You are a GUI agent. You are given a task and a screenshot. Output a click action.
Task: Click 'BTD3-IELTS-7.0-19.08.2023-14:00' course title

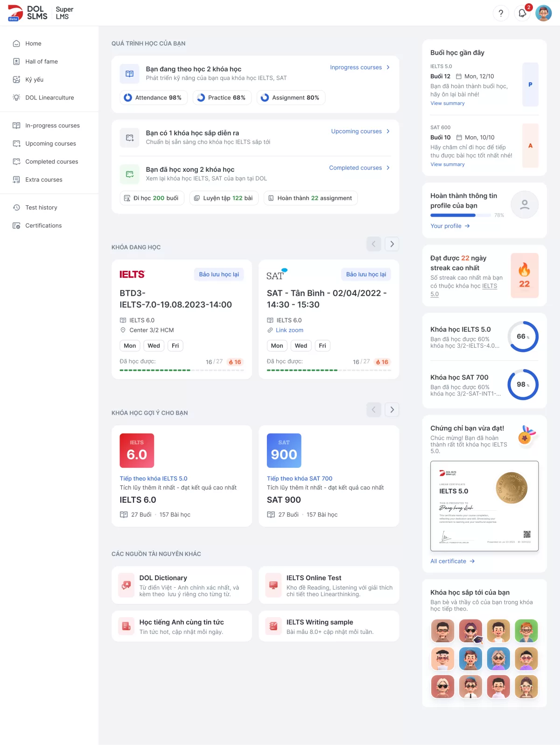176,299
